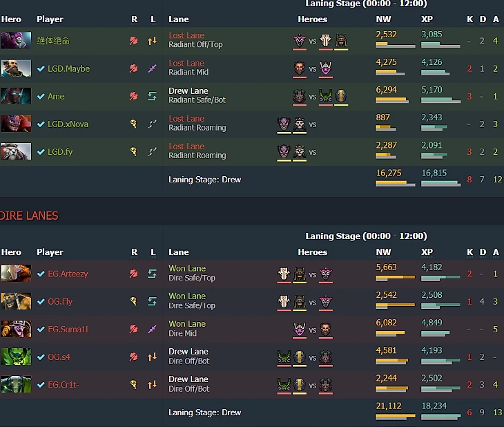
Task: Click the support role icon for LGD.xNova
Action: pos(133,124)
